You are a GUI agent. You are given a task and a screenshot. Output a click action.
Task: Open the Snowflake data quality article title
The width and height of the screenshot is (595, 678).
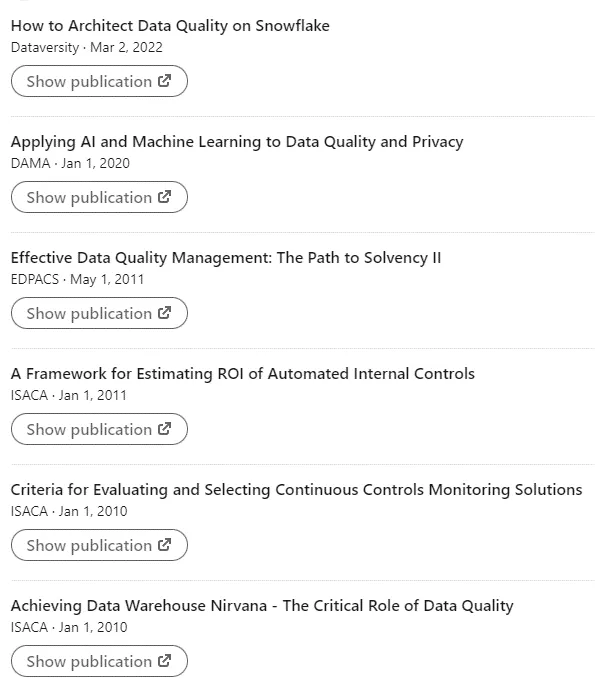(x=170, y=26)
